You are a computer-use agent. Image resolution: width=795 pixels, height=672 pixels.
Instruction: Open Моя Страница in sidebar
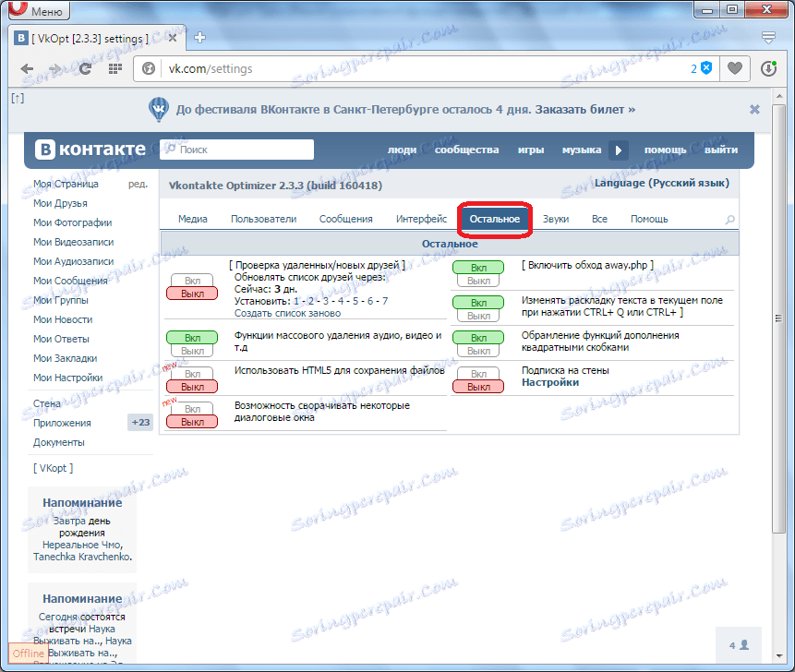point(66,184)
